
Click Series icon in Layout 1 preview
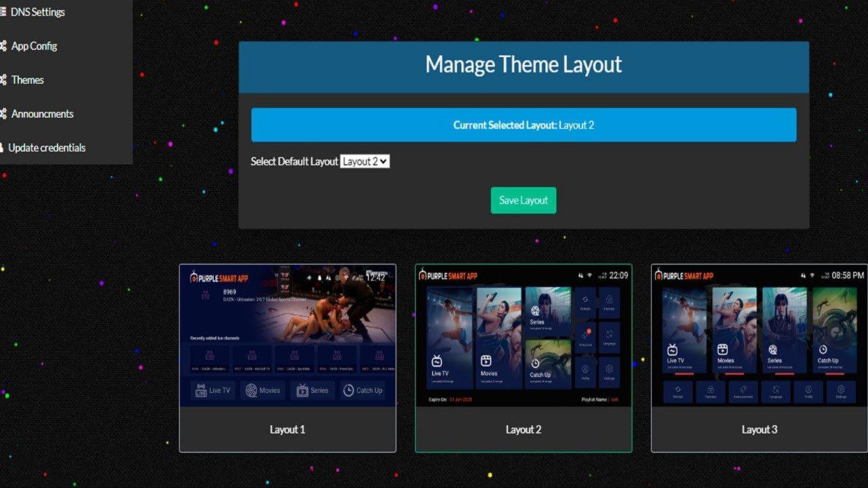302,390
